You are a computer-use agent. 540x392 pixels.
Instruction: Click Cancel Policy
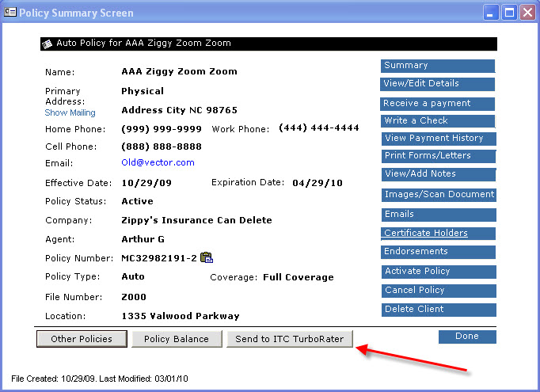click(x=437, y=291)
